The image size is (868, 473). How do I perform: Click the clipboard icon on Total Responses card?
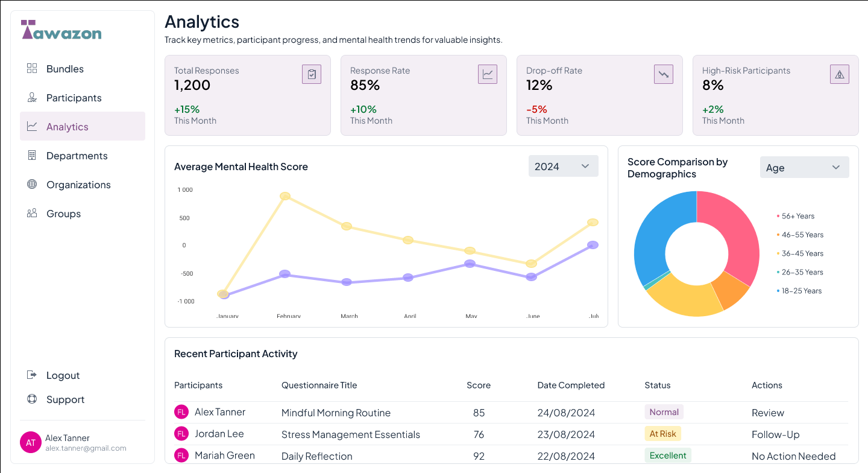tap(312, 74)
